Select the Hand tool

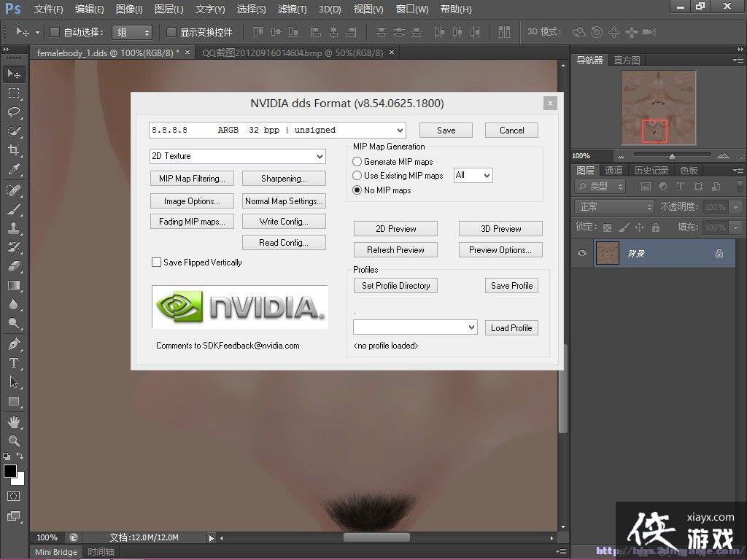click(x=13, y=422)
